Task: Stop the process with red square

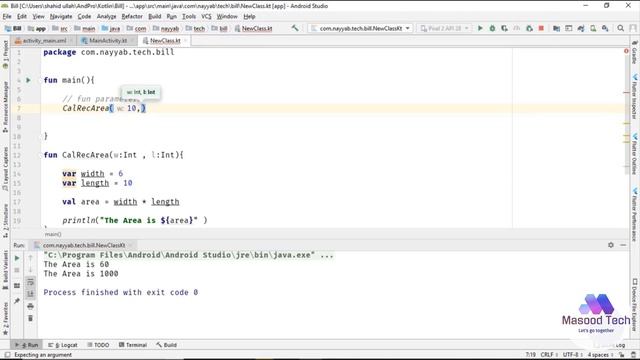Action: coord(541,28)
